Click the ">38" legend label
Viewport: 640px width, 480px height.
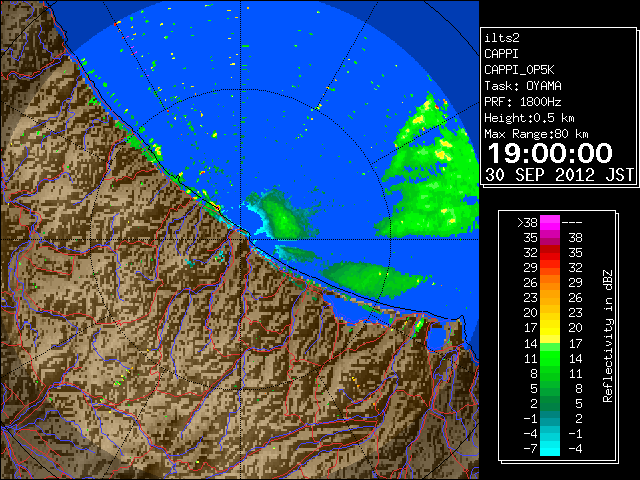527,223
